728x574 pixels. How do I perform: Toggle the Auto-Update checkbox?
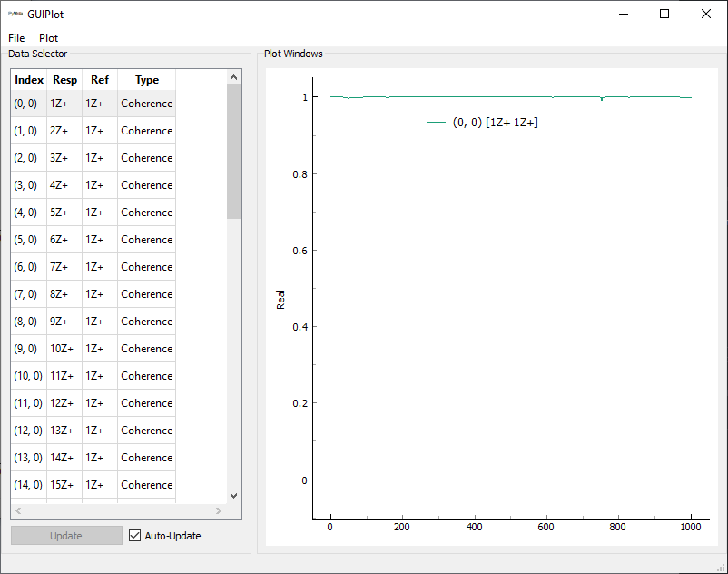[135, 536]
